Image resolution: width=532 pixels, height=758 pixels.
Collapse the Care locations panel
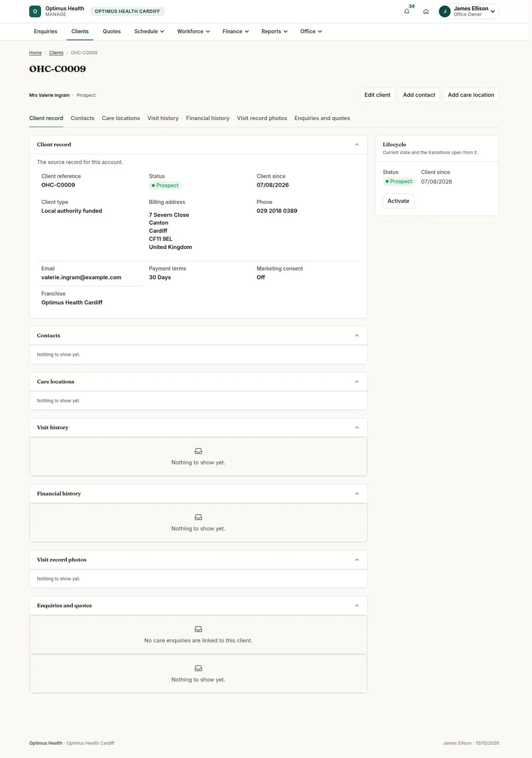click(357, 382)
